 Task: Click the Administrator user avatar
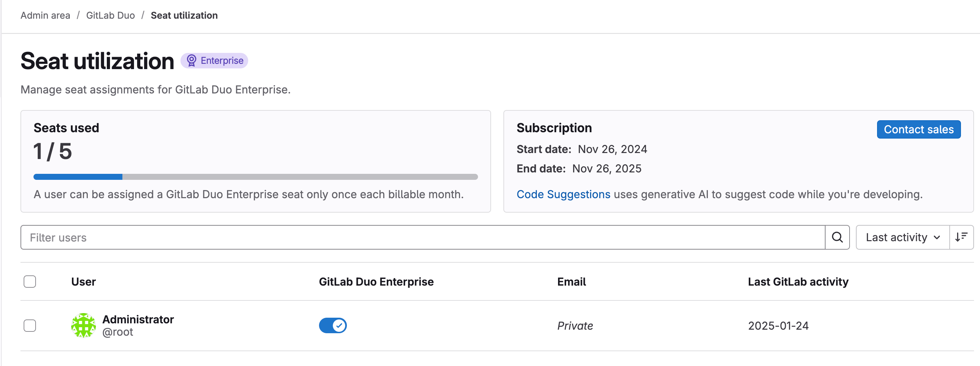pyautogui.click(x=83, y=326)
